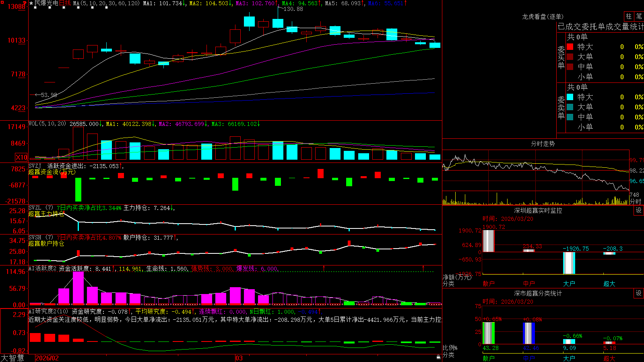Open 设 settings for 深市超赢分类统计
The image size is (644, 362).
pyautogui.click(x=639, y=293)
